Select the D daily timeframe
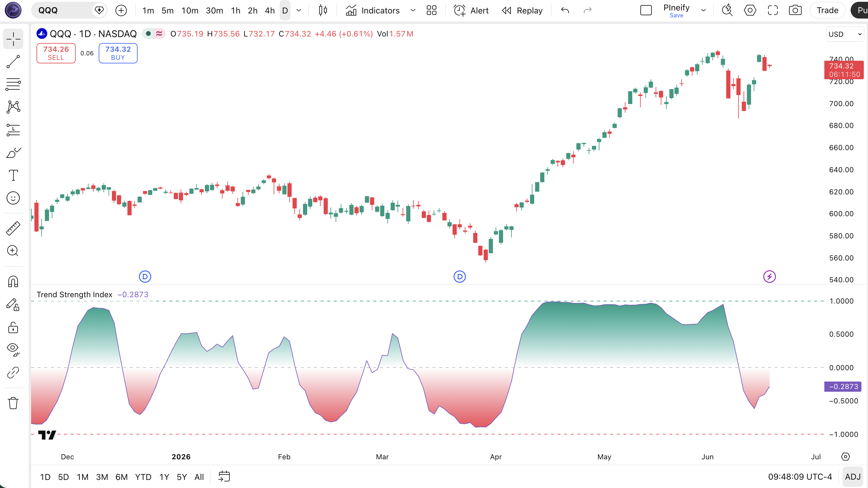 (x=285, y=10)
